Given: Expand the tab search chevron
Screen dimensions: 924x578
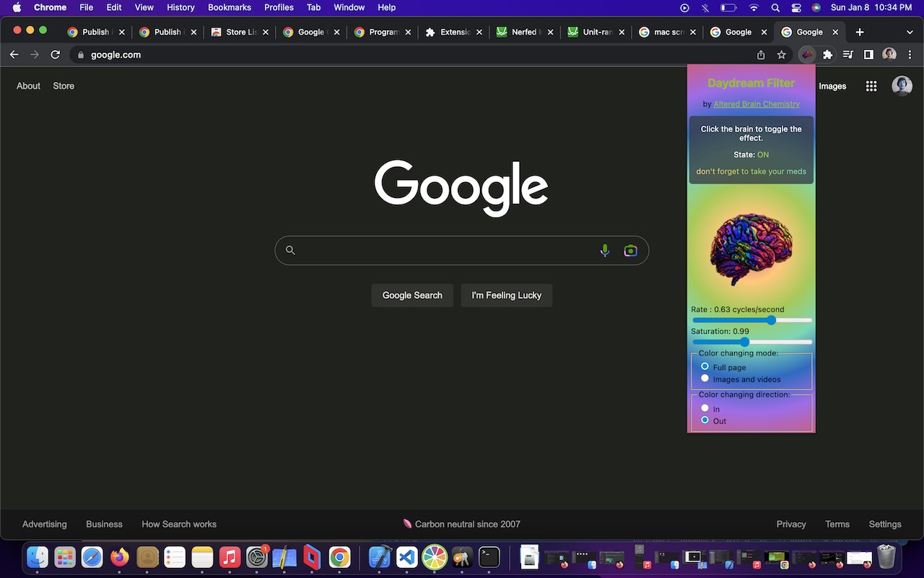Looking at the screenshot, I should coord(909,33).
